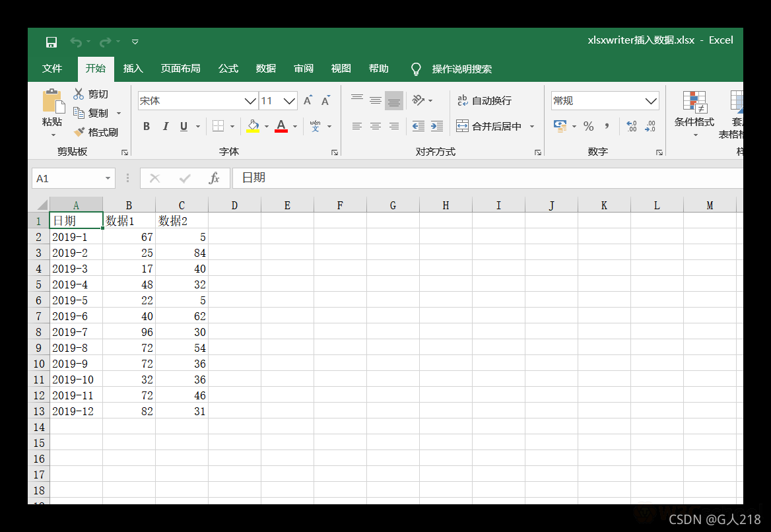Apply the yellow fill color bucket
The width and height of the screenshot is (771, 532).
253,126
